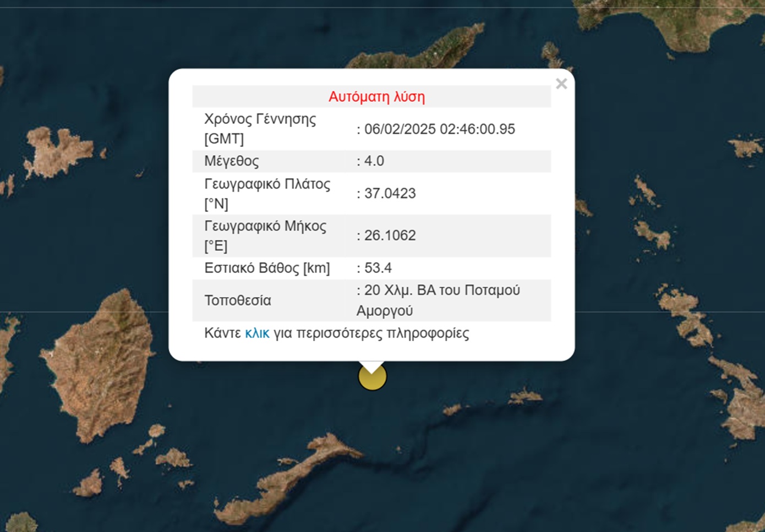This screenshot has height=532, width=765.
Task: Click the longitude value 26.1062
Action: pyautogui.click(x=390, y=235)
